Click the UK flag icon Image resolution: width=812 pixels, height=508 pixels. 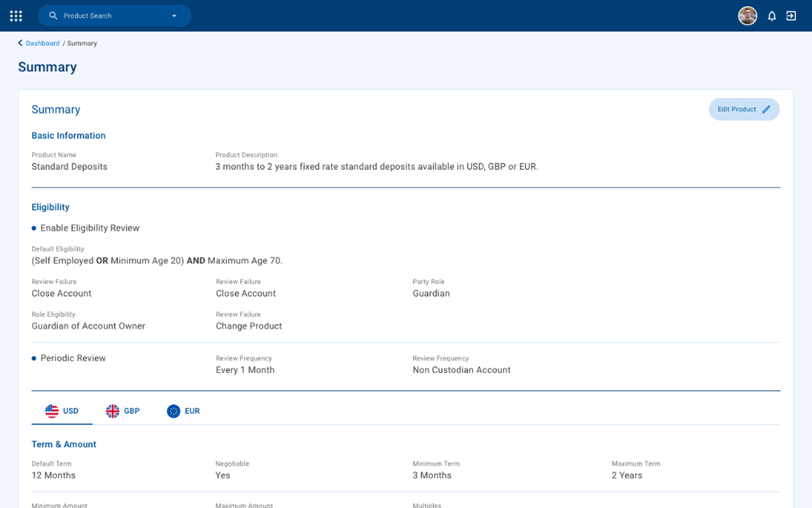(x=113, y=411)
